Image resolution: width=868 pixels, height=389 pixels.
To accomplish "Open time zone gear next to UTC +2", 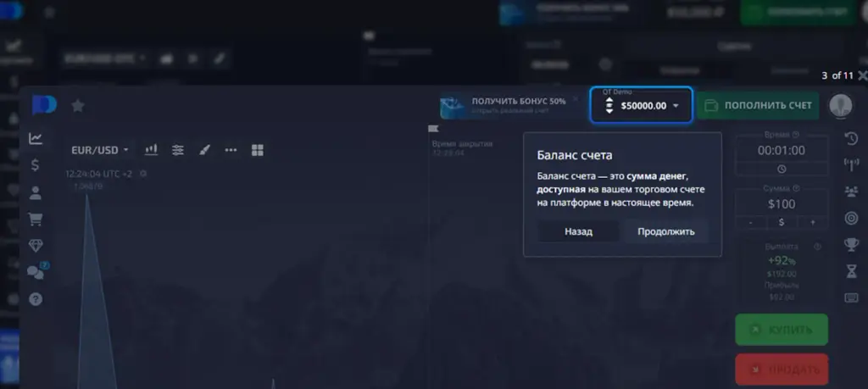I will 143,174.
